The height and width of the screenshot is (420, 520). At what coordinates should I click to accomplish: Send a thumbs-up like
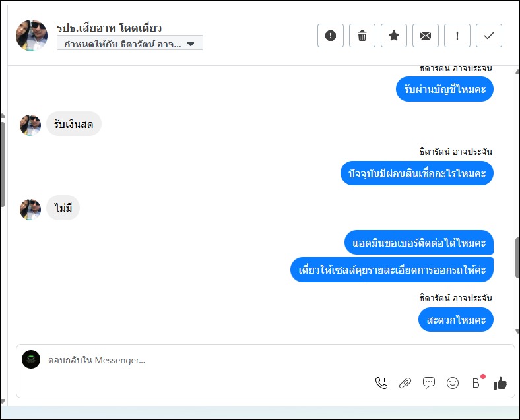click(500, 384)
